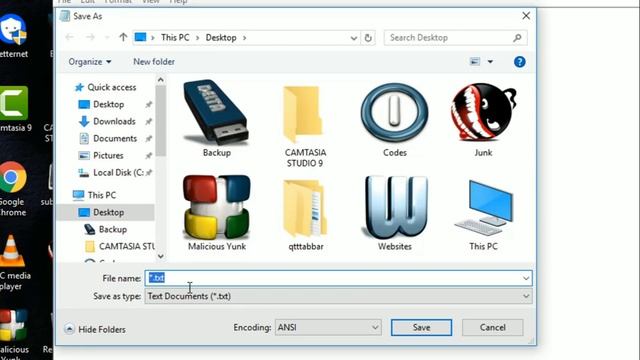This screenshot has width=640, height=360.
Task: Open the Malicious Yunk item
Action: click(x=217, y=212)
